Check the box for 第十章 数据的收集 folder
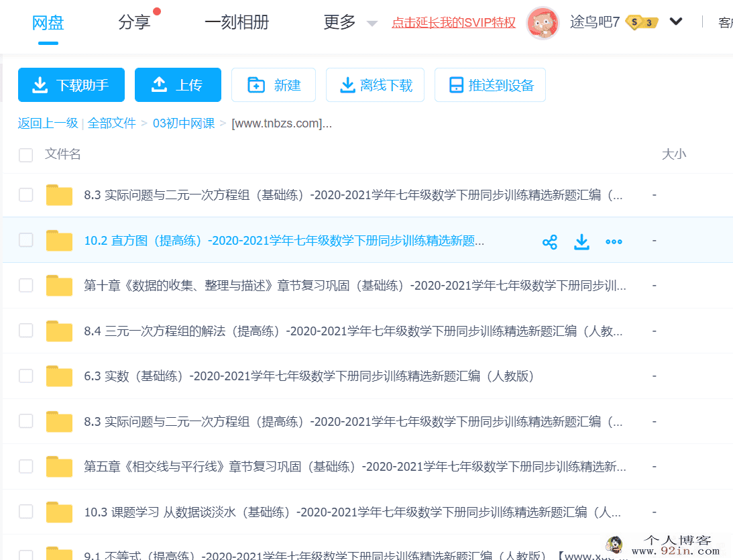Viewport: 733px width, 560px height. point(25,285)
